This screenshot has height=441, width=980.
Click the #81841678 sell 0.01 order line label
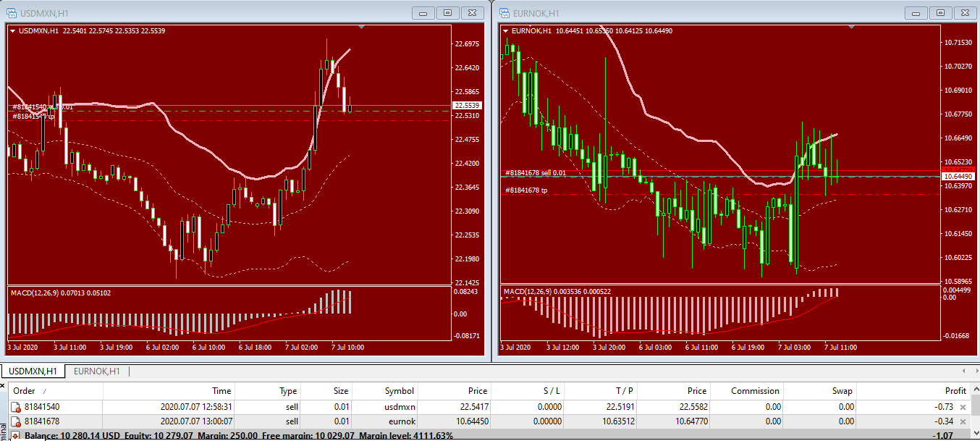point(536,172)
